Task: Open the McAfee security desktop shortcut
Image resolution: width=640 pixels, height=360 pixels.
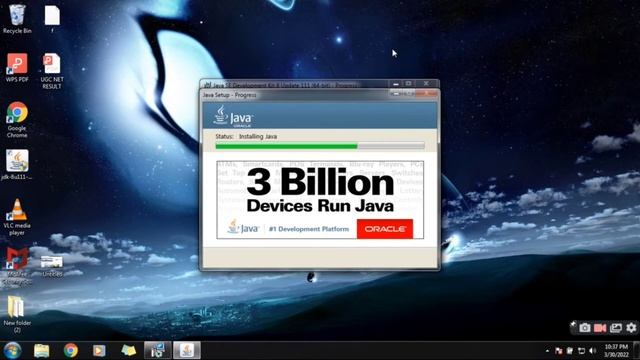Action: [17, 266]
